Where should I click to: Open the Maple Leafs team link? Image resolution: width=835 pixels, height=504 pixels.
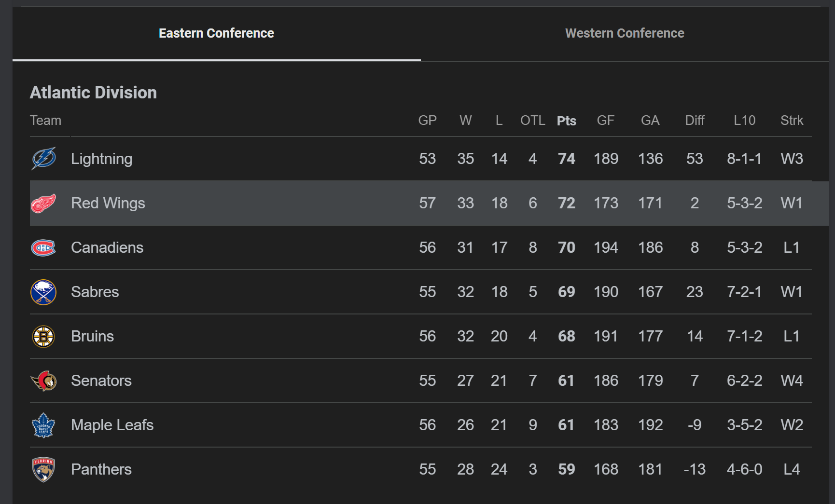112,425
